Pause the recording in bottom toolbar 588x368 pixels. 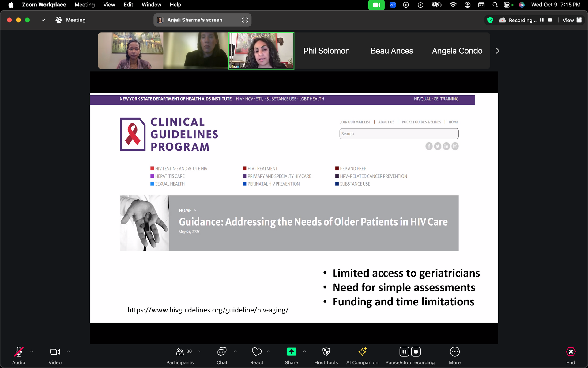pyautogui.click(x=404, y=352)
